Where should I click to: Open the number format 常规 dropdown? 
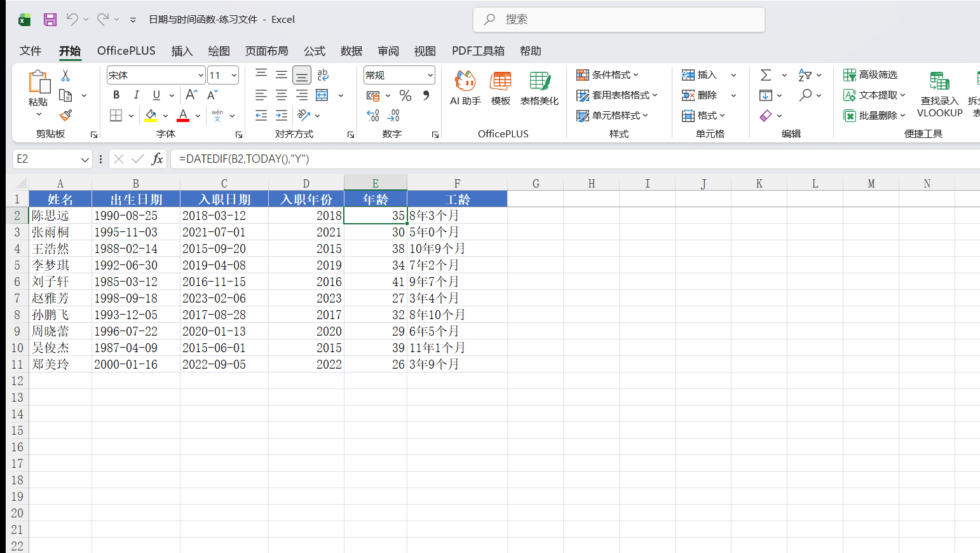pyautogui.click(x=430, y=75)
